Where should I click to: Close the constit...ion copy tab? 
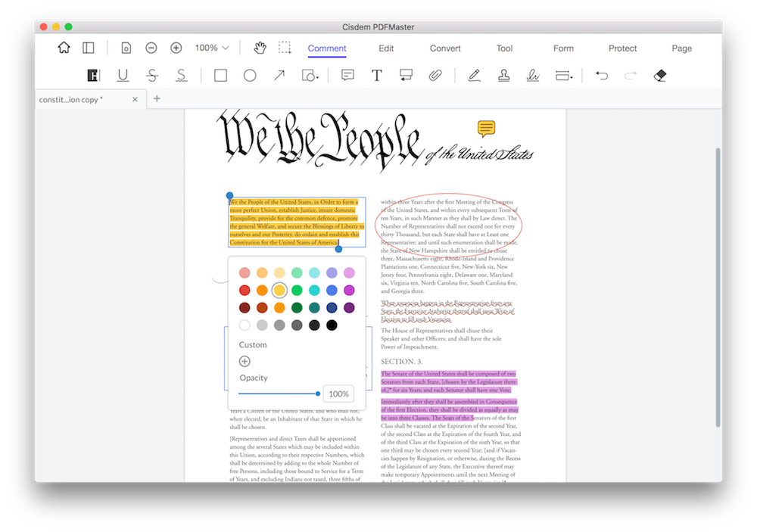tap(135, 99)
